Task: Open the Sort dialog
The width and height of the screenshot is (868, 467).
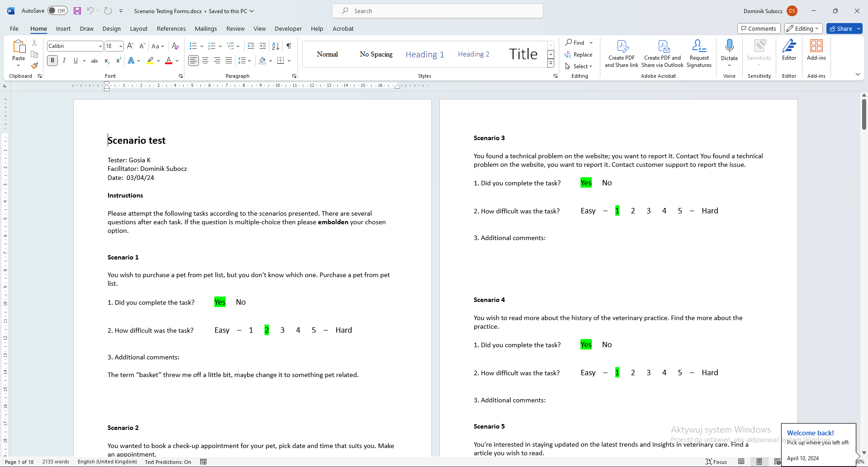Action: tap(276, 46)
